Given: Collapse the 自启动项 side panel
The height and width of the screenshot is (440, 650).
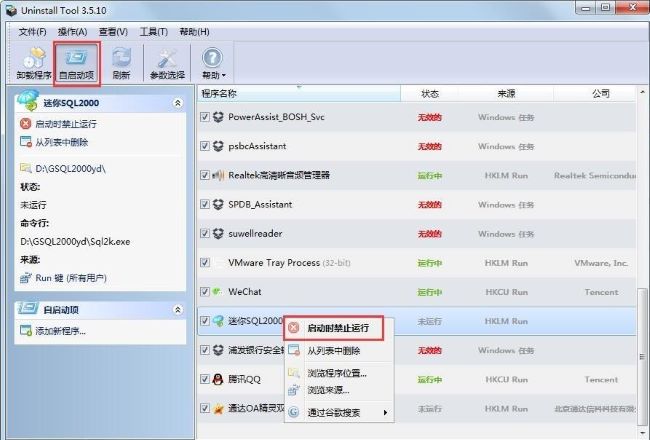Looking at the screenshot, I should tap(178, 309).
